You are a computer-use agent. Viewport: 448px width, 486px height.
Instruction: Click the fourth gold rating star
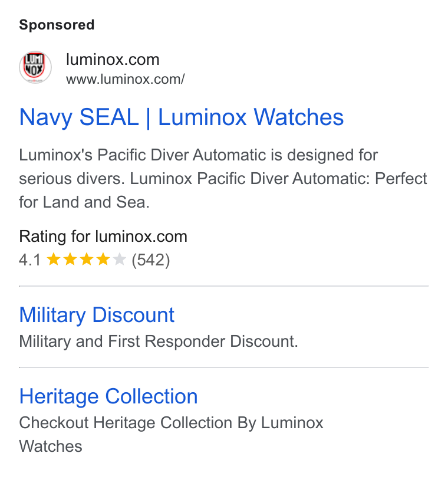pyautogui.click(x=103, y=260)
